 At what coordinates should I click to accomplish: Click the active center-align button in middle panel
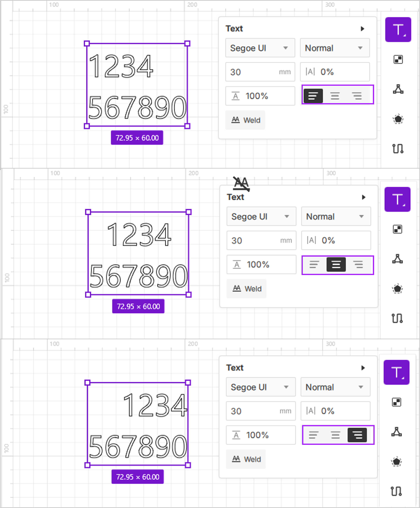coord(336,264)
